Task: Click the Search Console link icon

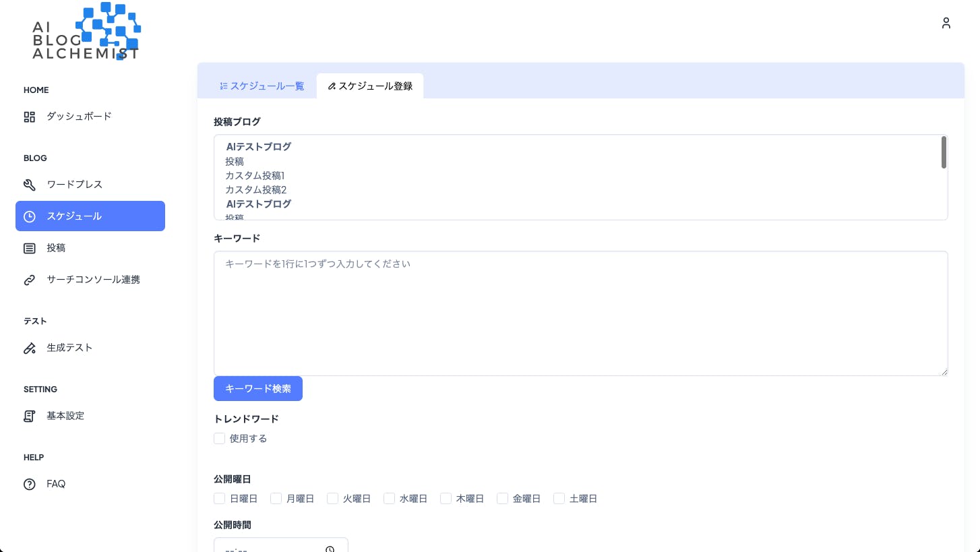Action: tap(30, 280)
